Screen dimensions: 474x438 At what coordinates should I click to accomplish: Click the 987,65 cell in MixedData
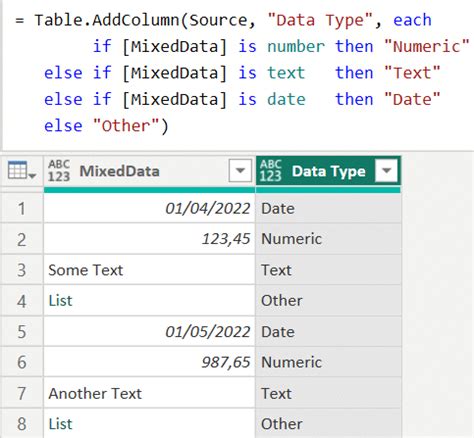pos(149,362)
